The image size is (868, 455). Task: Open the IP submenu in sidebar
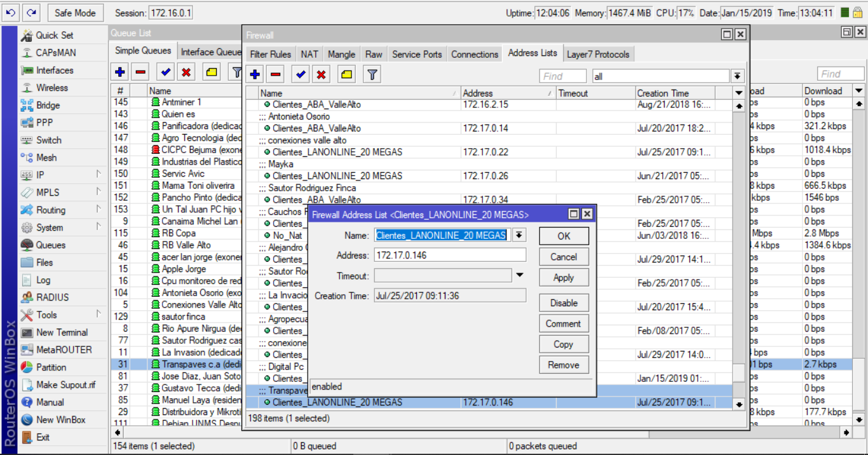click(41, 175)
